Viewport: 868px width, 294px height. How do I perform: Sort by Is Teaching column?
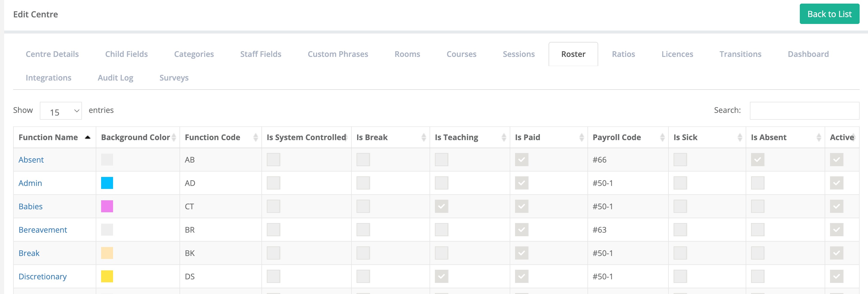[x=469, y=137]
